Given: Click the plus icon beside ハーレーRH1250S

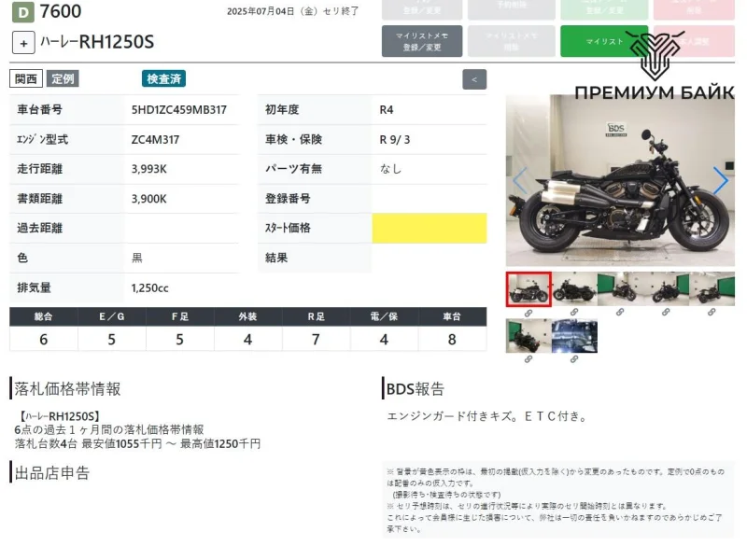Looking at the screenshot, I should pyautogui.click(x=24, y=42).
